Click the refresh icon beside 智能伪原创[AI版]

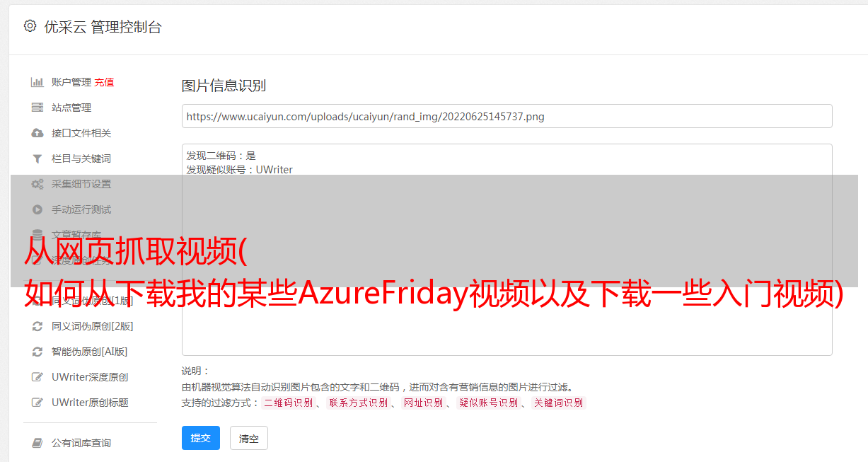(x=37, y=352)
